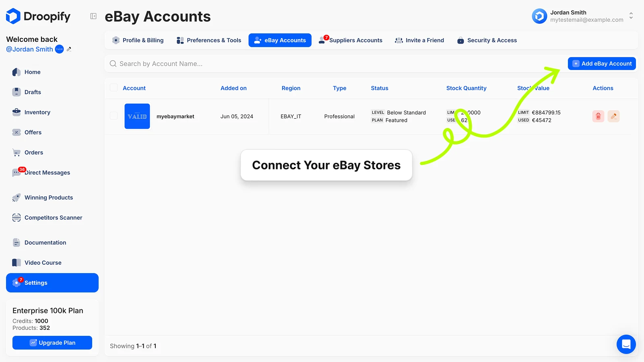Click the edit pencil beside @Jordan Smith

(x=69, y=49)
